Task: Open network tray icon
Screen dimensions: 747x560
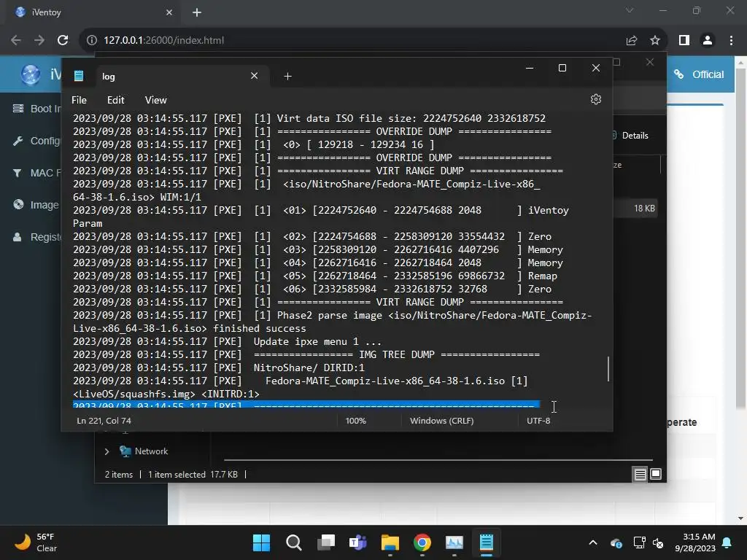Action: pos(639,542)
